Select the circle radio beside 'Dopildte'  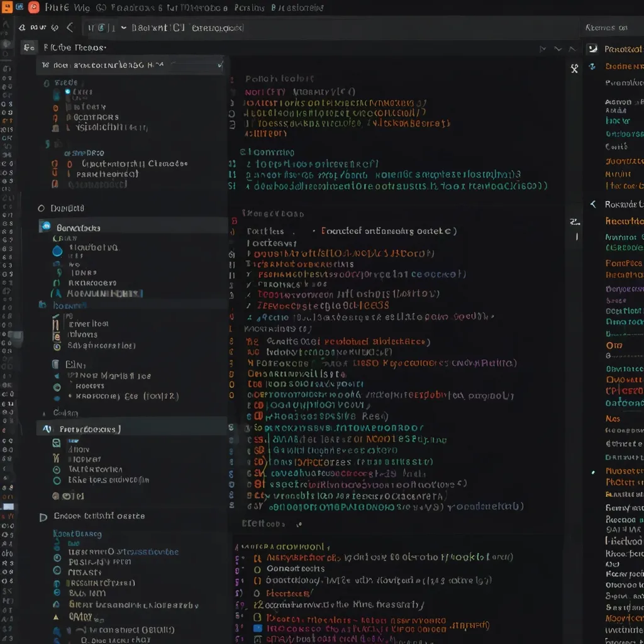tap(42, 208)
